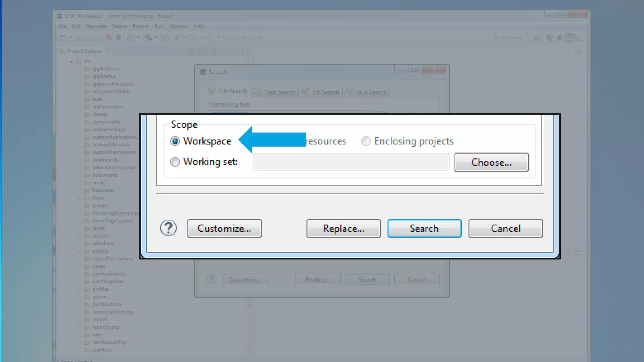Select the Workspace scope radio button
Screen dimensions: 644x362
point(175,141)
